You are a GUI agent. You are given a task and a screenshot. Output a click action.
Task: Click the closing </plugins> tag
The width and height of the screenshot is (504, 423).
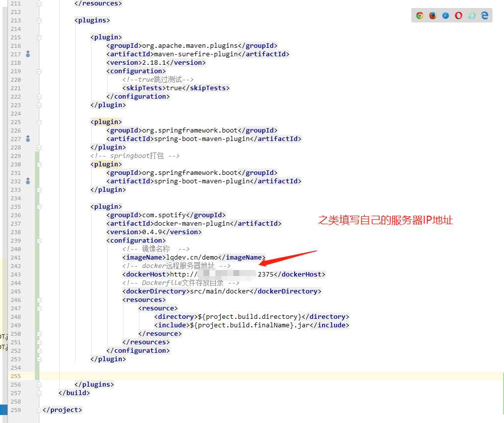pyautogui.click(x=94, y=385)
